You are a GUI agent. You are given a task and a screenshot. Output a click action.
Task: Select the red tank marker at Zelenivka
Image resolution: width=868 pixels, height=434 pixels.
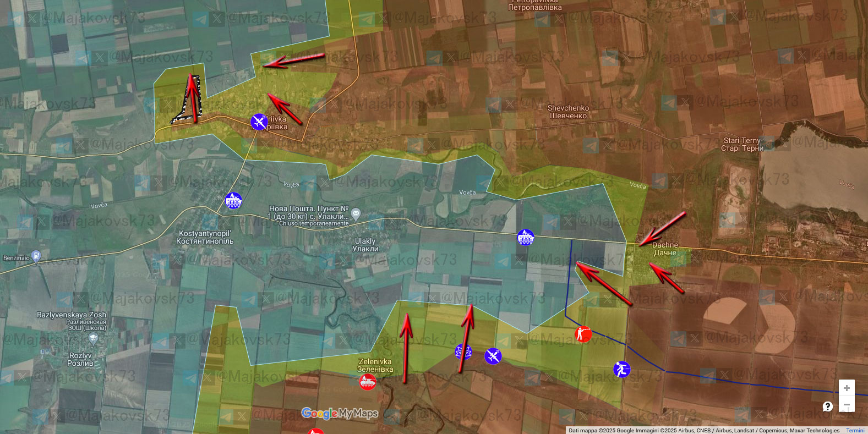[x=368, y=381]
